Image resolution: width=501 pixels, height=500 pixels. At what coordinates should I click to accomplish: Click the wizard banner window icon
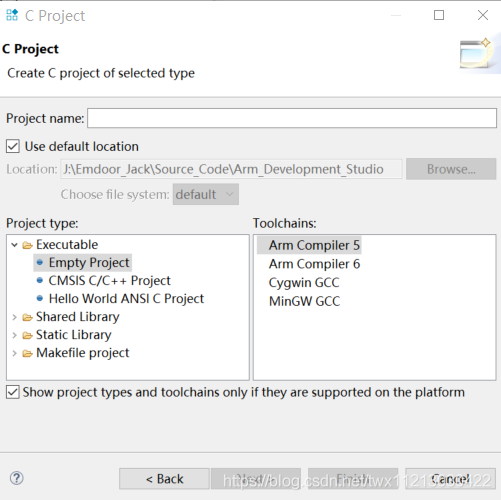click(475, 53)
